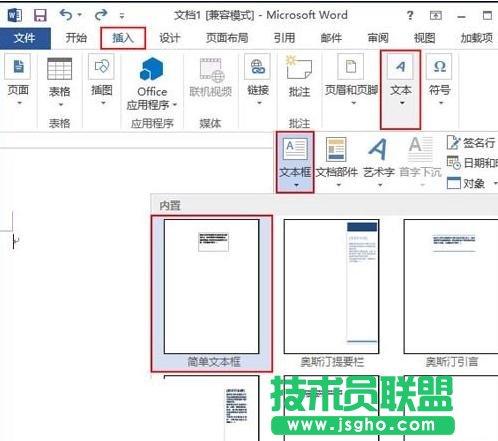Click the 页眉和页脚 (Header & Footer) icon
The width and height of the screenshot is (498, 441).
tap(350, 67)
